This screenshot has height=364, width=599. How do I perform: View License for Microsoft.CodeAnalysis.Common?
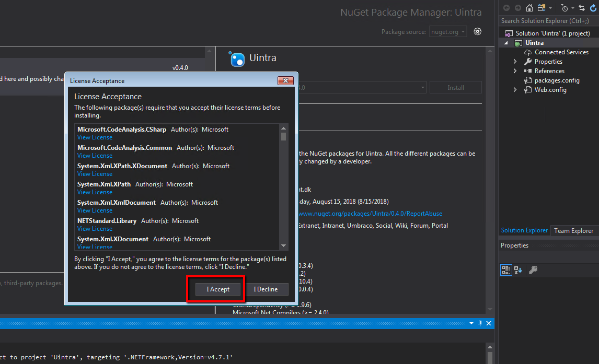point(95,156)
